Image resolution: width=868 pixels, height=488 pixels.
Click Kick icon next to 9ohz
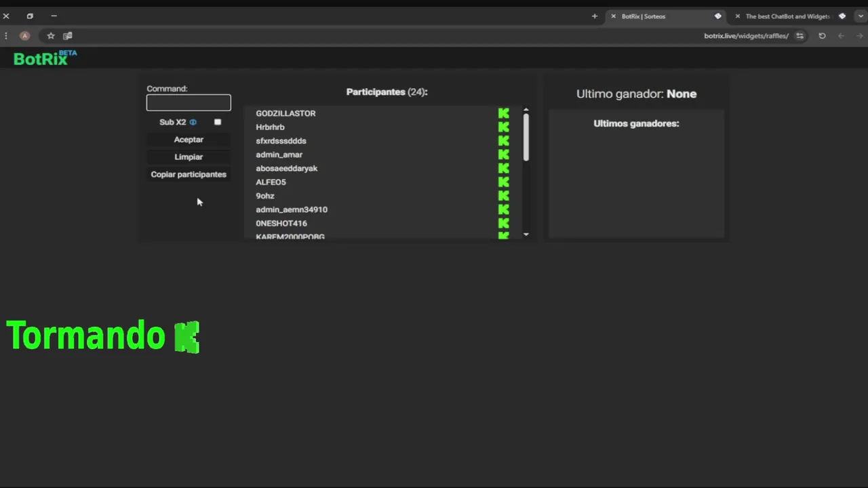(x=503, y=196)
